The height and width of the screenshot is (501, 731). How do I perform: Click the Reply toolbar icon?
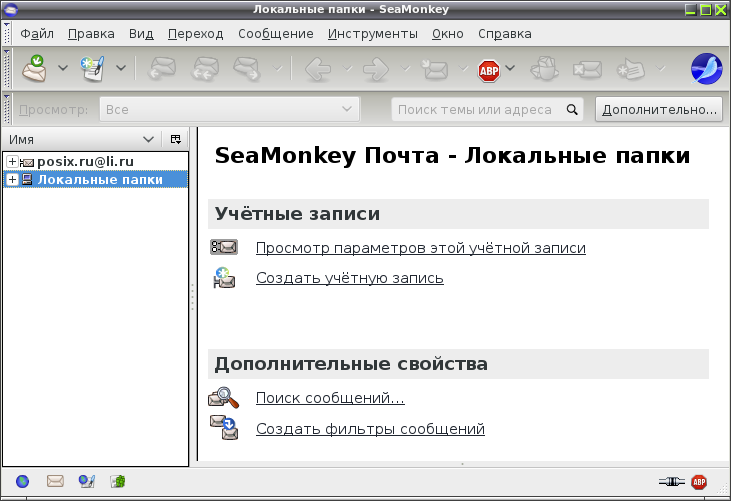(x=162, y=69)
